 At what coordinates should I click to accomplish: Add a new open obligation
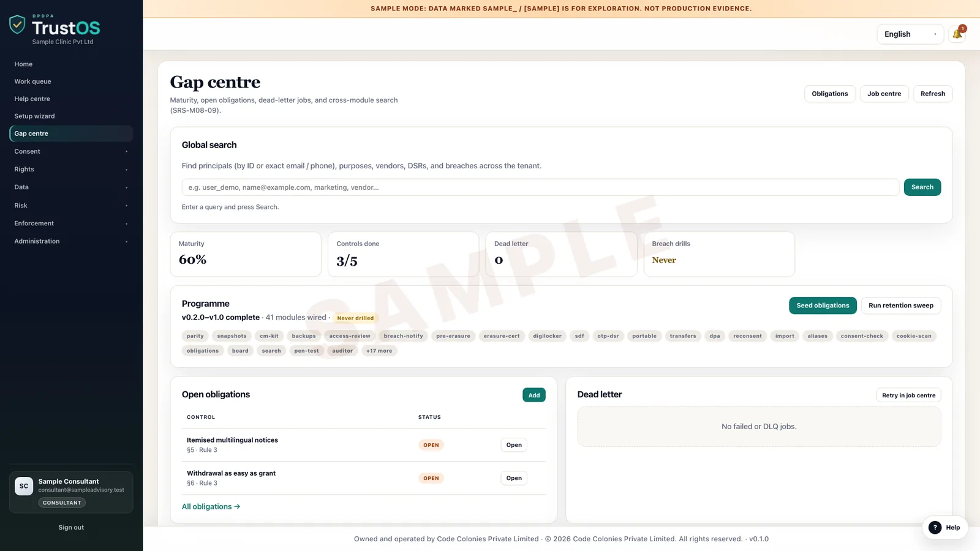point(534,395)
